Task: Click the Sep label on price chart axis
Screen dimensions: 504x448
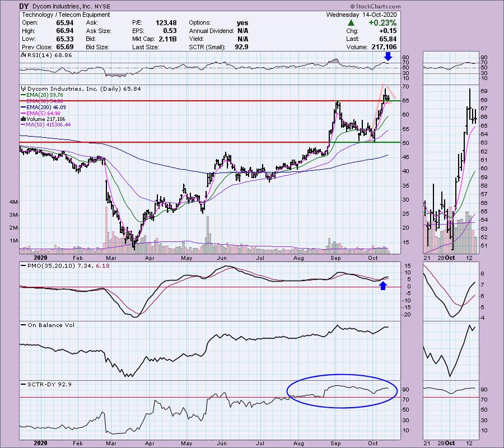Action: pyautogui.click(x=335, y=258)
